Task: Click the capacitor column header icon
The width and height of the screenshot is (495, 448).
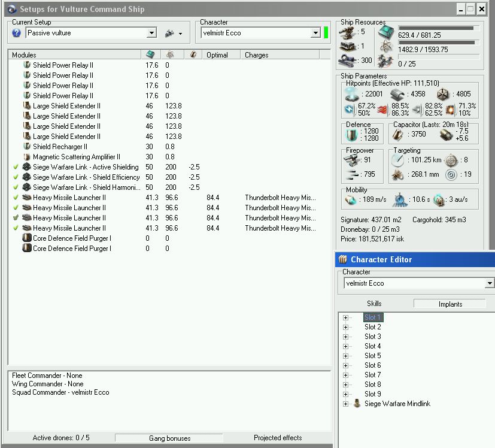Action: pos(193,55)
